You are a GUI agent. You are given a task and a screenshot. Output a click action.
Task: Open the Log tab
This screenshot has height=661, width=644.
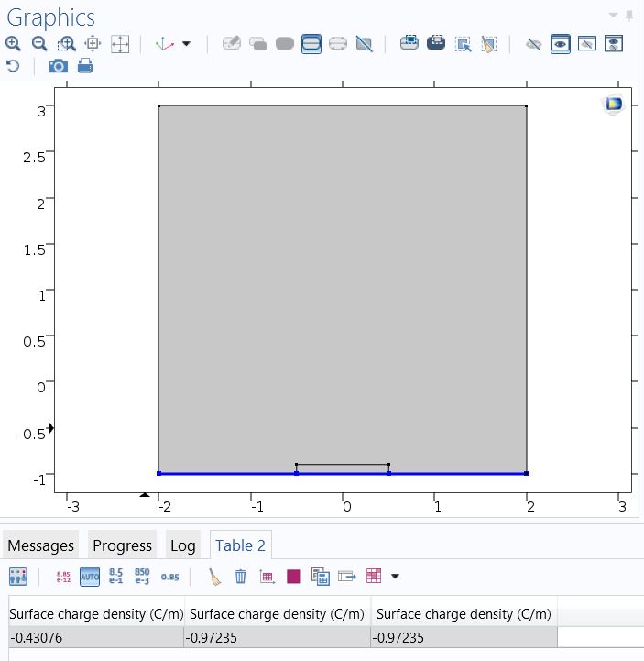pos(182,545)
